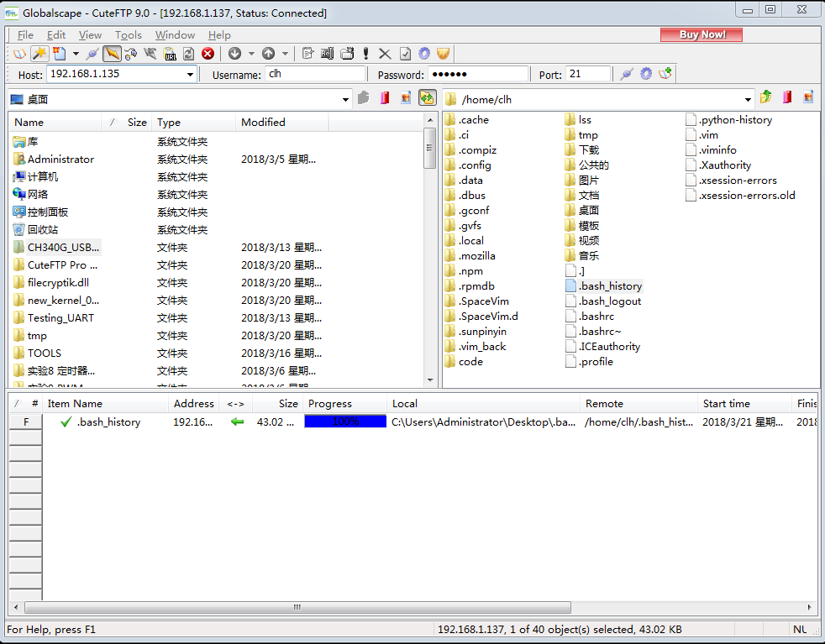This screenshot has height=644, width=825.
Task: Select the remote .xsession-errors.old file
Action: (740, 196)
